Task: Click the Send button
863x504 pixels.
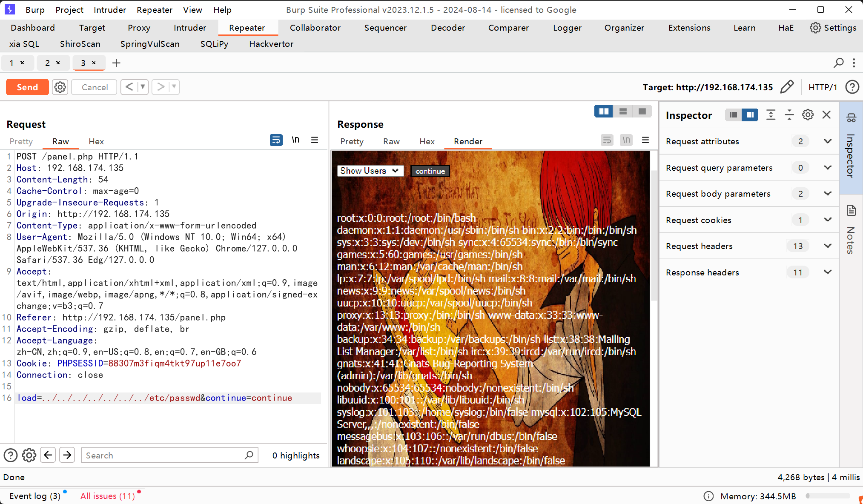Action: coord(27,87)
